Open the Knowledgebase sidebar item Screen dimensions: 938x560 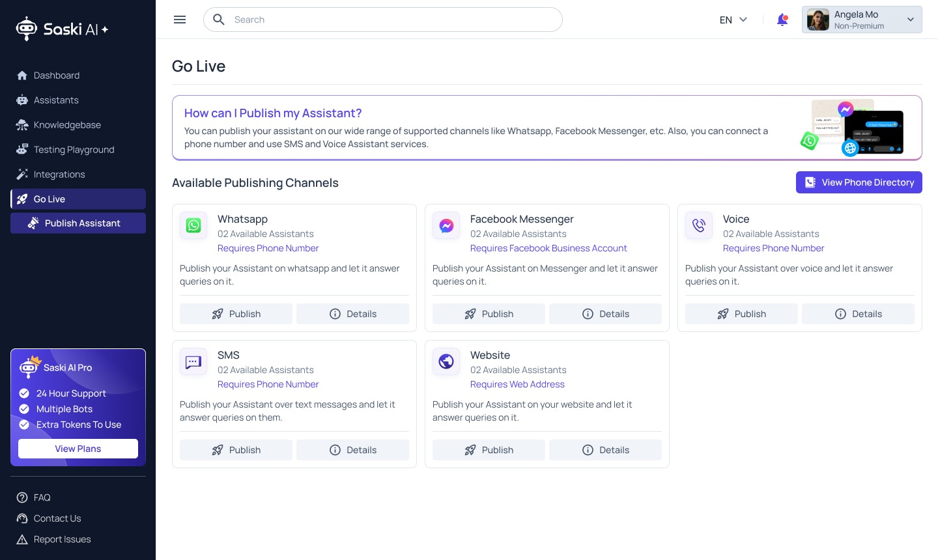click(67, 125)
